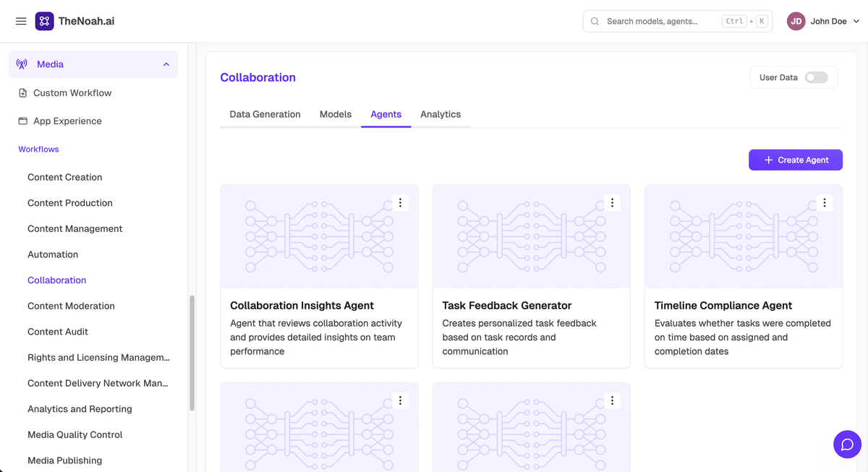Click the App Experience window icon
Screen dimensions: 868x472
(x=22, y=121)
